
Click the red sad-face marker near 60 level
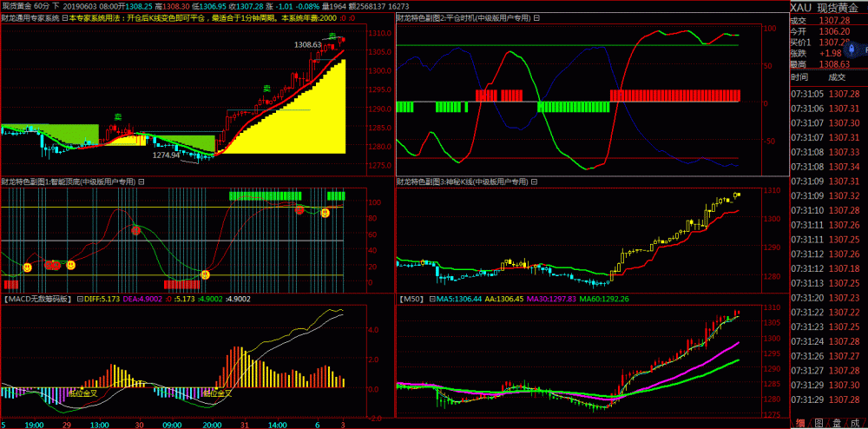(x=136, y=230)
